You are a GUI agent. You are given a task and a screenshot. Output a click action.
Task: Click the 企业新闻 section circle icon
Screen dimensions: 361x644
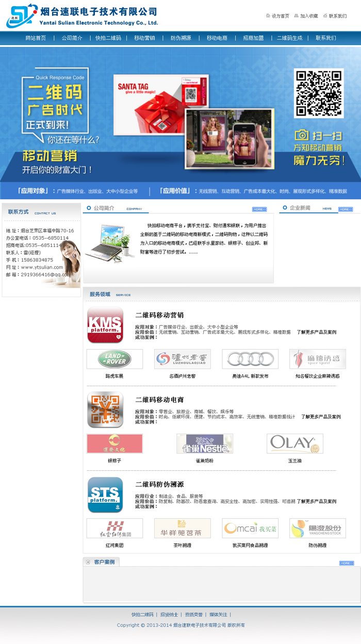pos(285,208)
